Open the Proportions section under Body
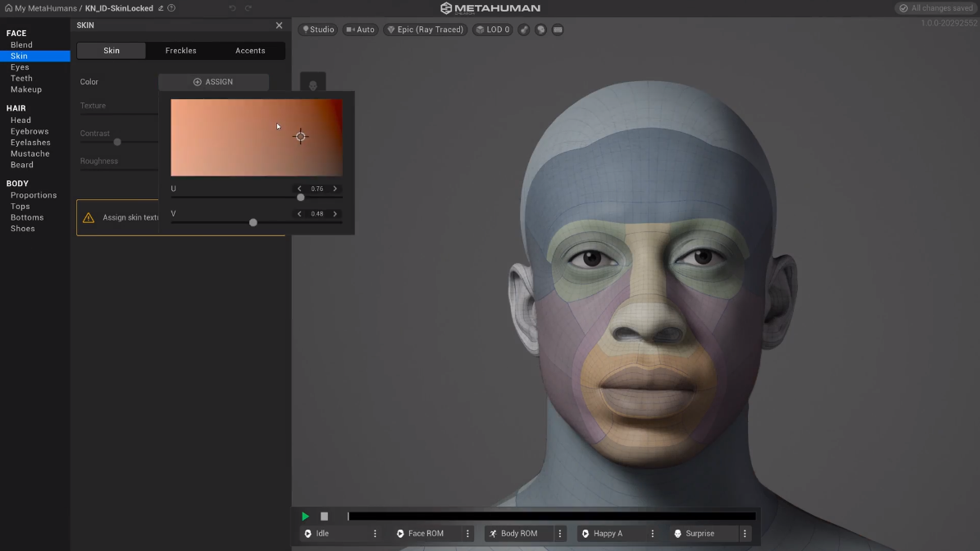The image size is (980, 551). [x=34, y=195]
